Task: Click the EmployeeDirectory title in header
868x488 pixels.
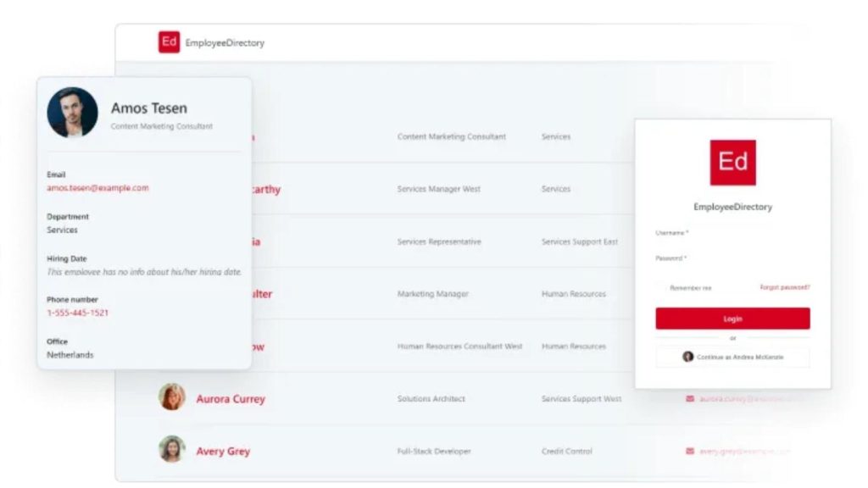Action: click(225, 43)
